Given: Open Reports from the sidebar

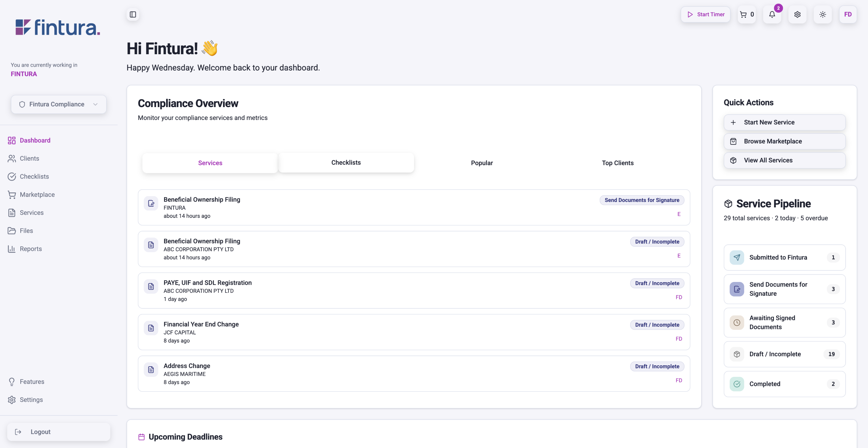Looking at the screenshot, I should (x=31, y=249).
